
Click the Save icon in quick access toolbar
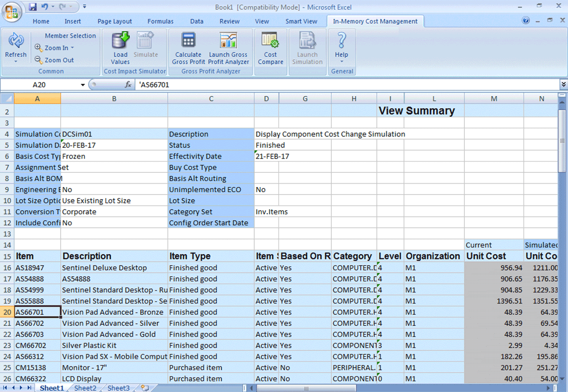(x=33, y=7)
